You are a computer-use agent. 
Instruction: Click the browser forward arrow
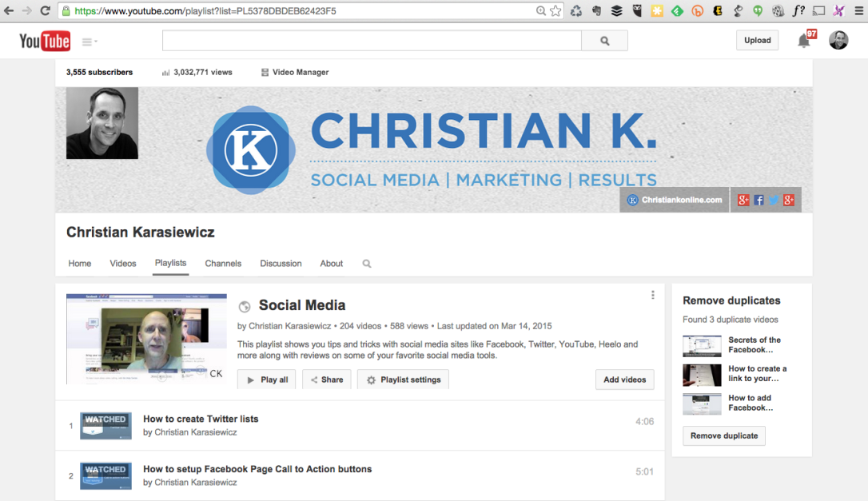click(x=26, y=10)
